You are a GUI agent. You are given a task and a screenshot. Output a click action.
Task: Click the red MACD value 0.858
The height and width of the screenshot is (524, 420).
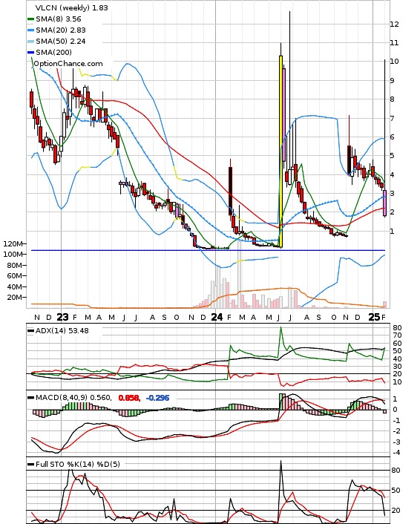coord(129,398)
